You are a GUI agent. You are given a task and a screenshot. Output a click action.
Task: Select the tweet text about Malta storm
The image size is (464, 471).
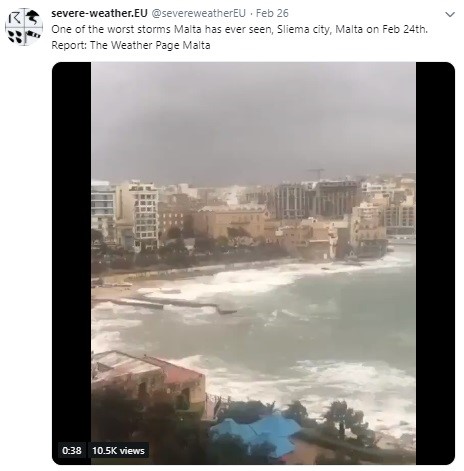(239, 29)
